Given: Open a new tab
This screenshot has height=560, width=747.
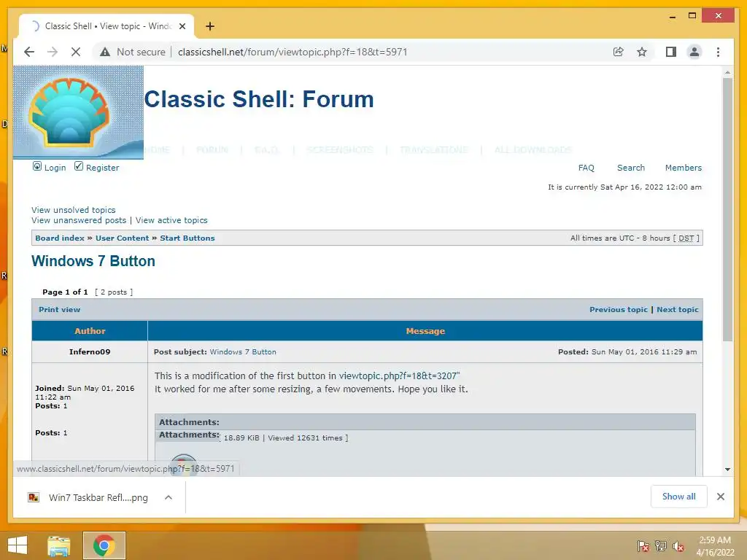Looking at the screenshot, I should [x=210, y=26].
